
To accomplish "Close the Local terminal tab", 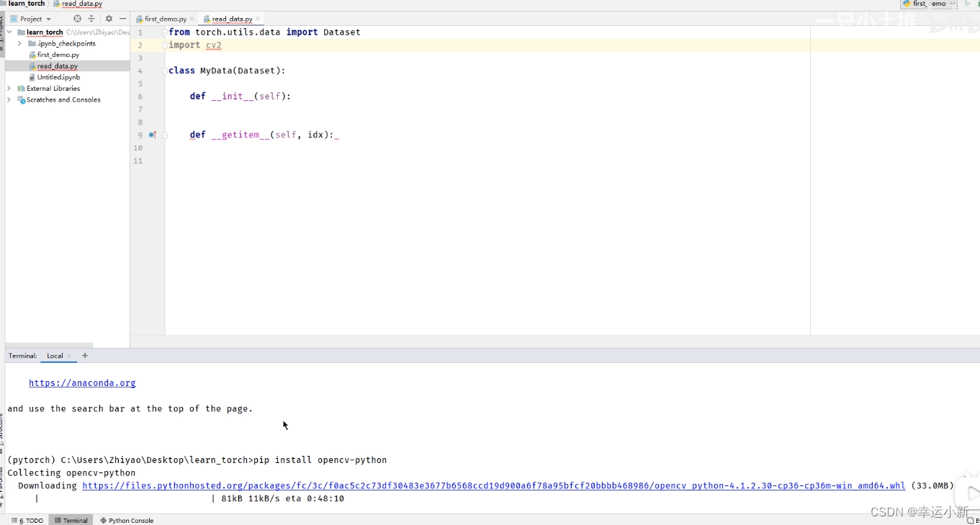I will 69,356.
